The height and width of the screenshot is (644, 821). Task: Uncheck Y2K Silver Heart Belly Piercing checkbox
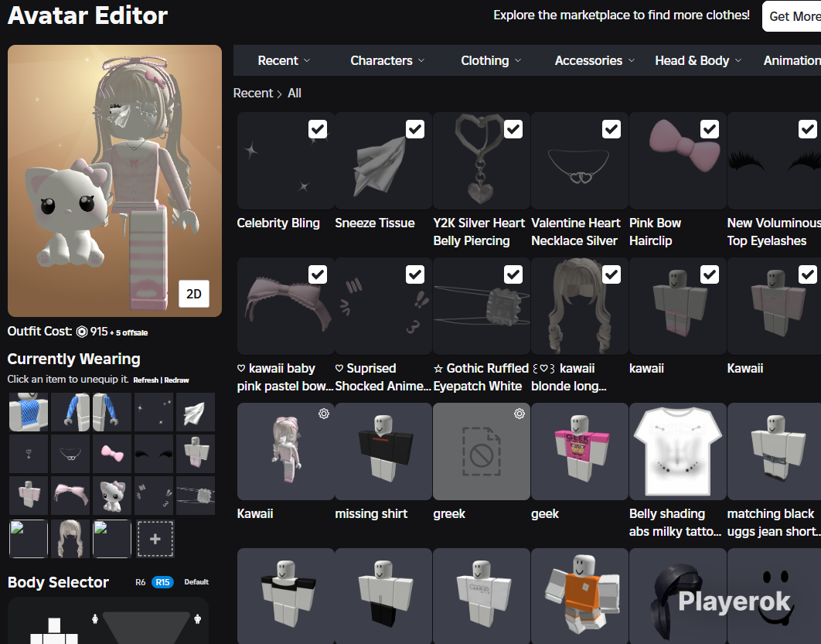513,129
